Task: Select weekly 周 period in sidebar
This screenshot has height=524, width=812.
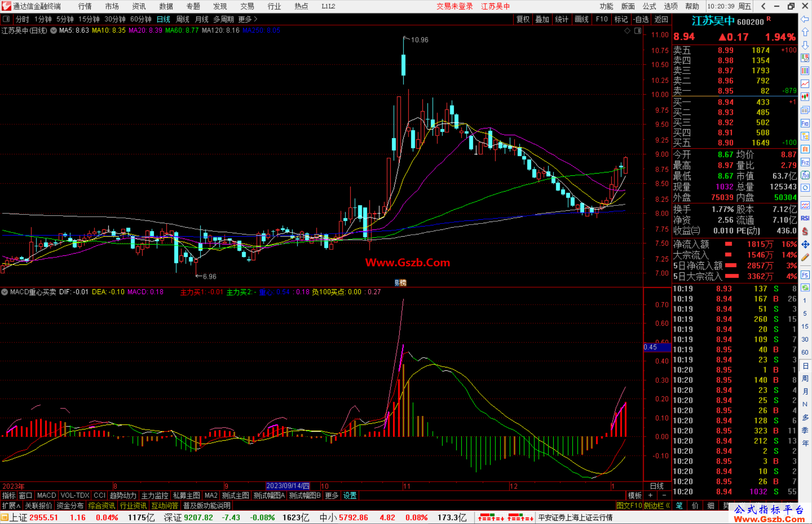Action: (x=805, y=379)
